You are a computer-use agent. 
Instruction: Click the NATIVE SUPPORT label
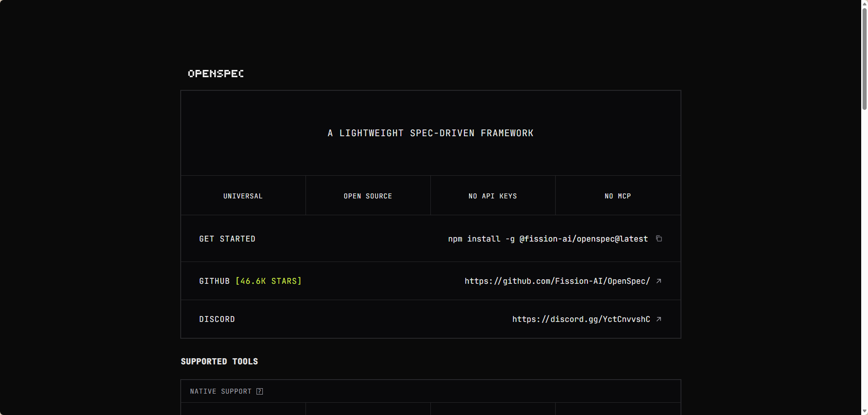point(221,391)
